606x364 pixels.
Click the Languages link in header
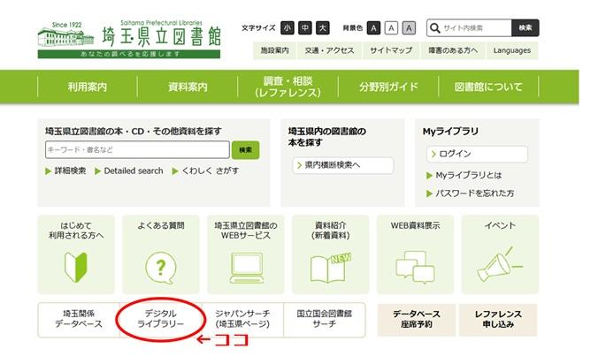point(512,50)
